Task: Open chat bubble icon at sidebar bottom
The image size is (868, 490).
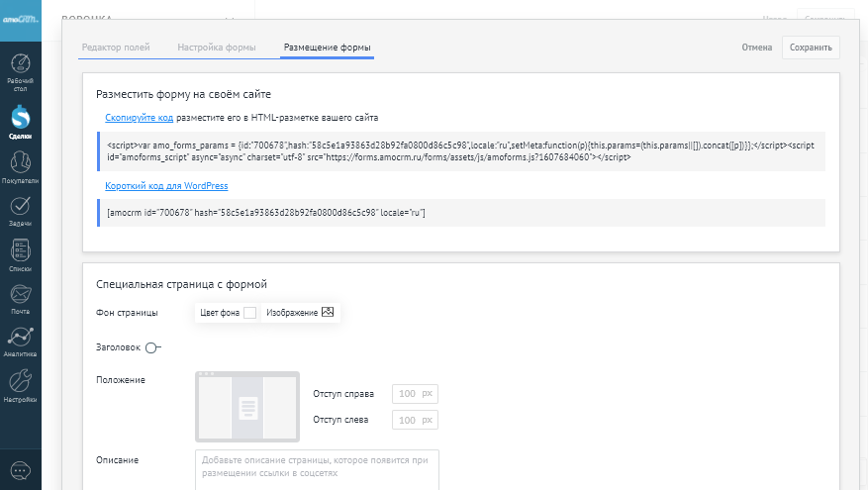Action: coord(21,470)
